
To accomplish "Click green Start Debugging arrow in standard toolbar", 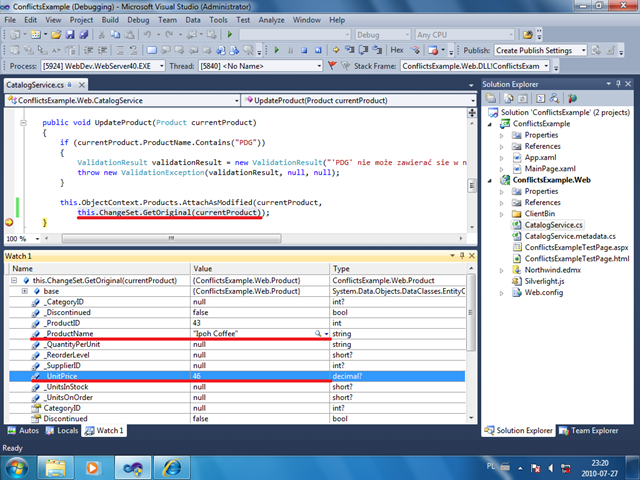I will pos(230,35).
